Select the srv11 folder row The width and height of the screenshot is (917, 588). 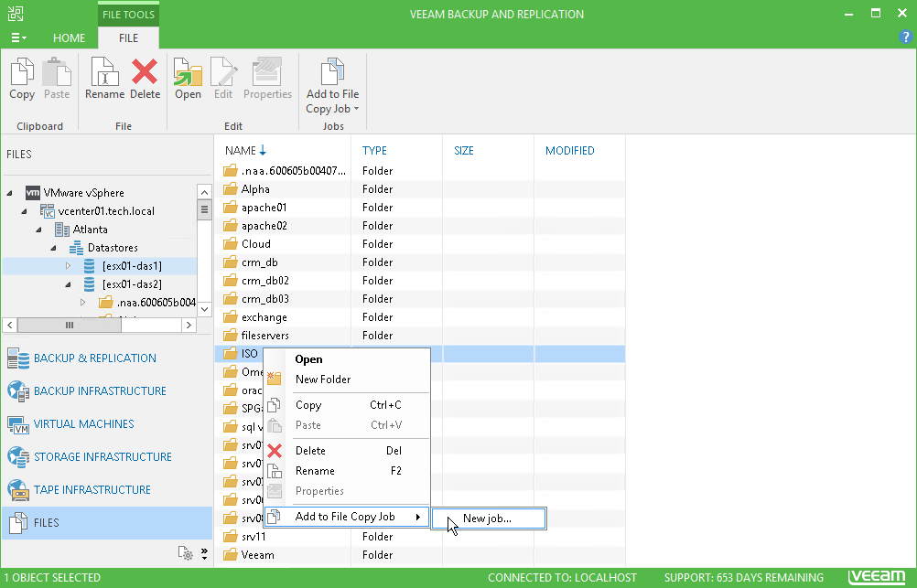tap(420, 537)
